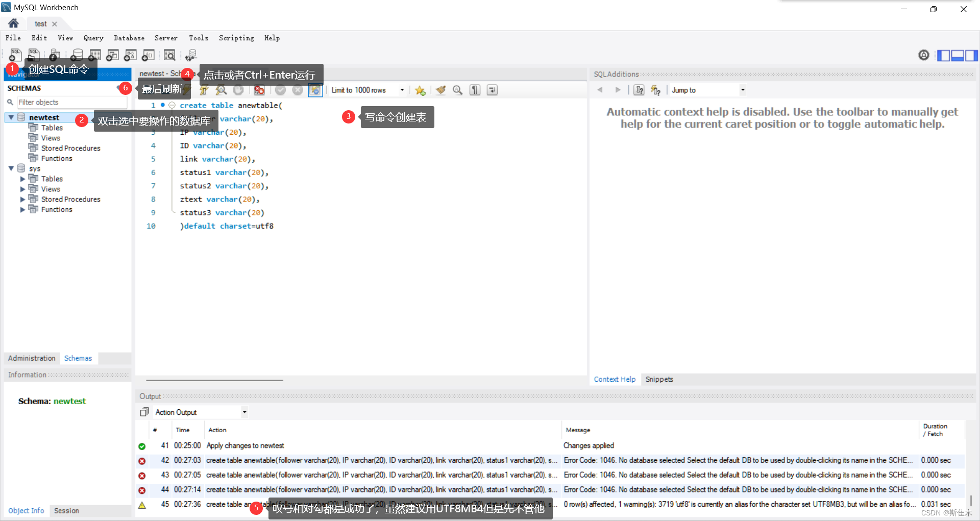Toggle right SQL Additions panel visibility
This screenshot has width=980, height=521.
tap(971, 55)
